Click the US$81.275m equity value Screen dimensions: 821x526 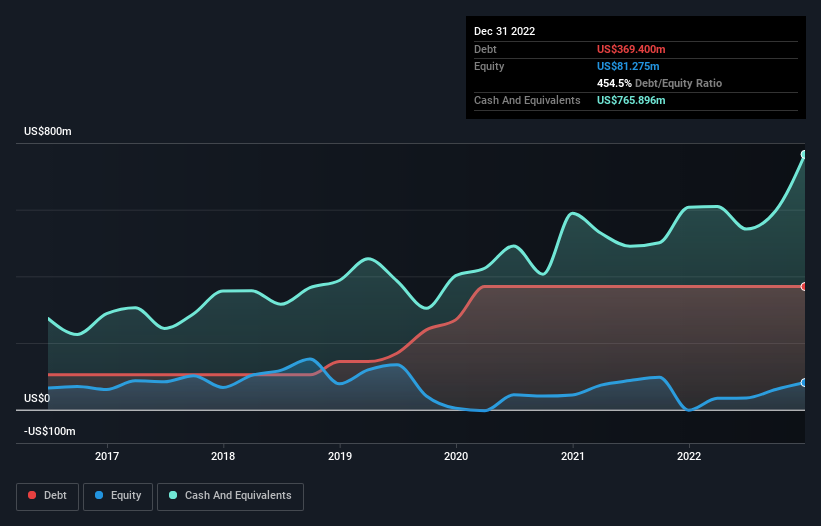[x=628, y=66]
